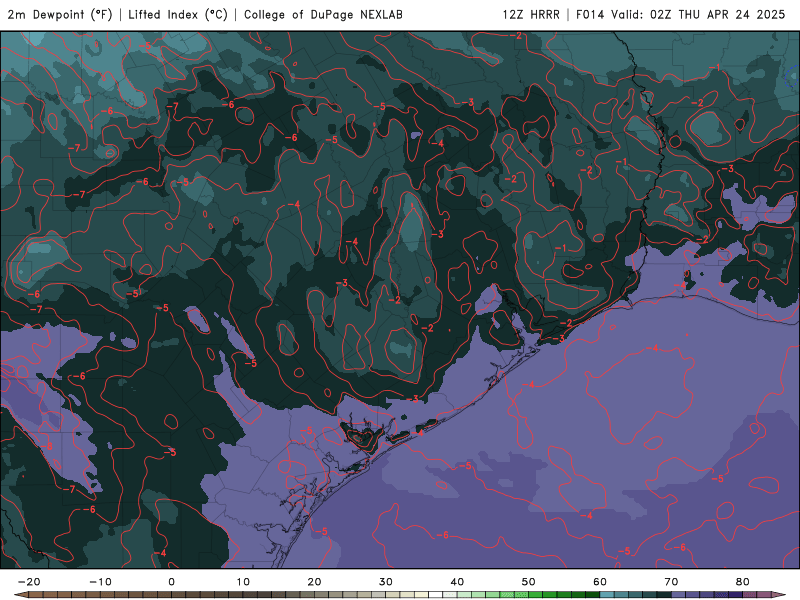Screen dimensions: 800x600
Task: Click the brown colorbar segment under -10
Action: [x=107, y=594]
